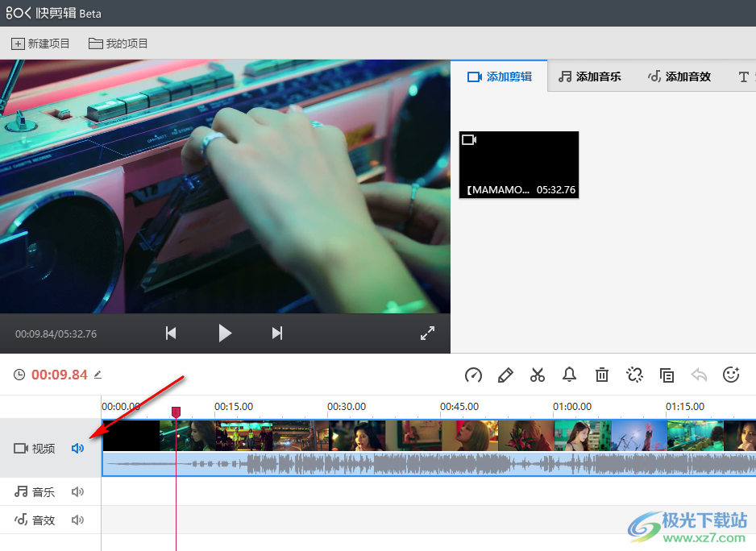Image resolution: width=756 pixels, height=551 pixels.
Task: Select the music (音乐) track label
Action: click(34, 492)
